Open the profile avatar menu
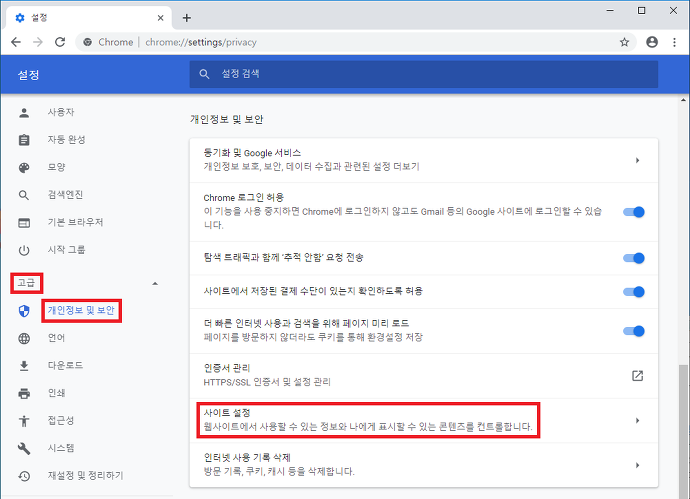Screen dimensions: 690x499 pyautogui.click(x=652, y=42)
